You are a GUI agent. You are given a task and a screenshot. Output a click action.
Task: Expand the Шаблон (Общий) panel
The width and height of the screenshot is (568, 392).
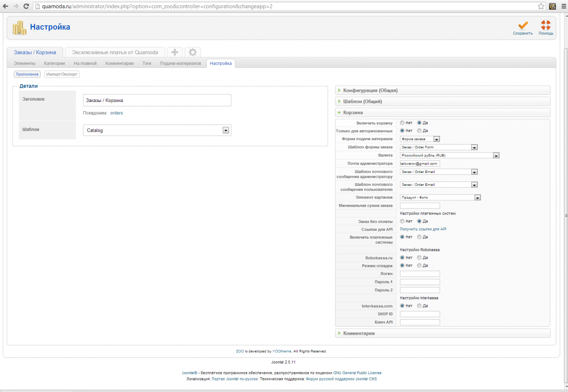(x=362, y=102)
